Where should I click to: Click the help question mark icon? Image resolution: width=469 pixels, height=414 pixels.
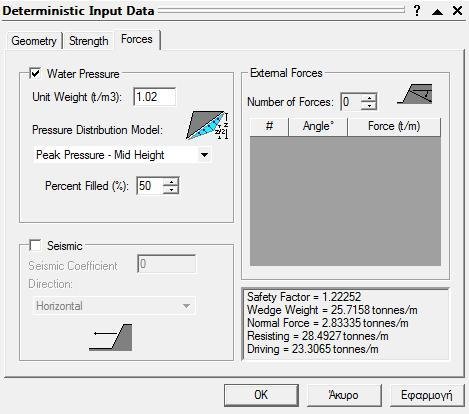417,11
